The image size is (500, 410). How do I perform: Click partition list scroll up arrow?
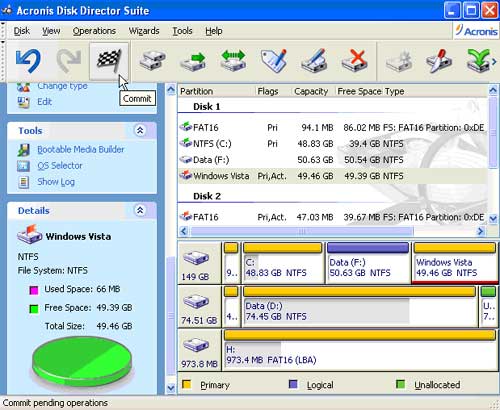[x=493, y=90]
